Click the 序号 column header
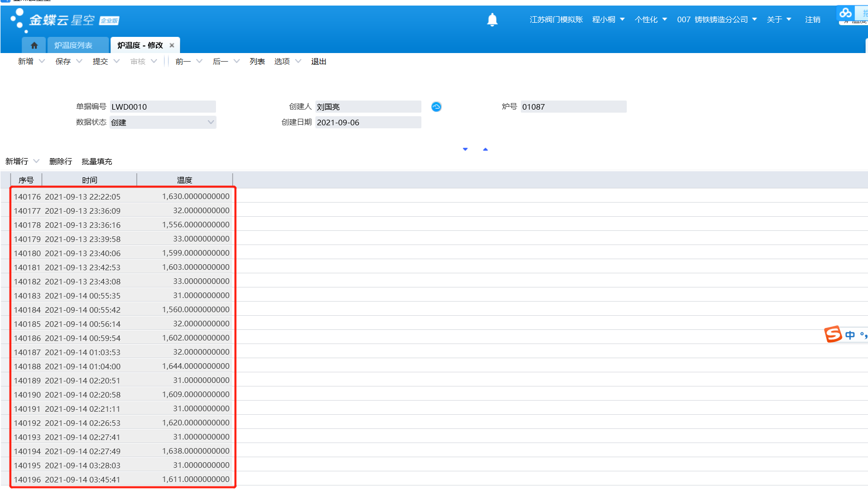The height and width of the screenshot is (489, 868). point(26,180)
